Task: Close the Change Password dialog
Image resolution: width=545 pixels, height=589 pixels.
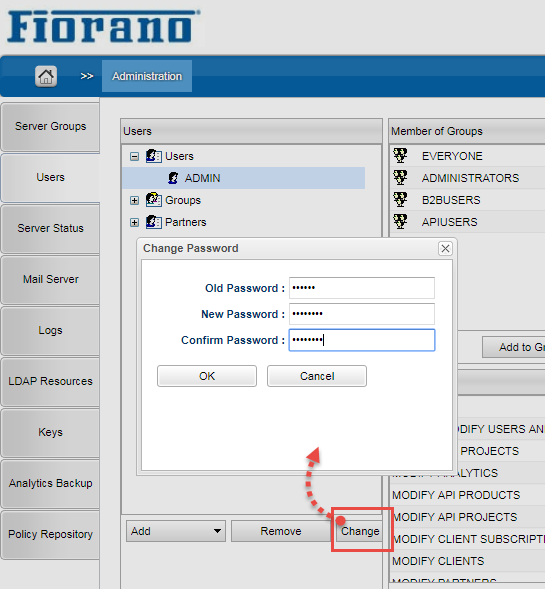Action: click(x=445, y=248)
